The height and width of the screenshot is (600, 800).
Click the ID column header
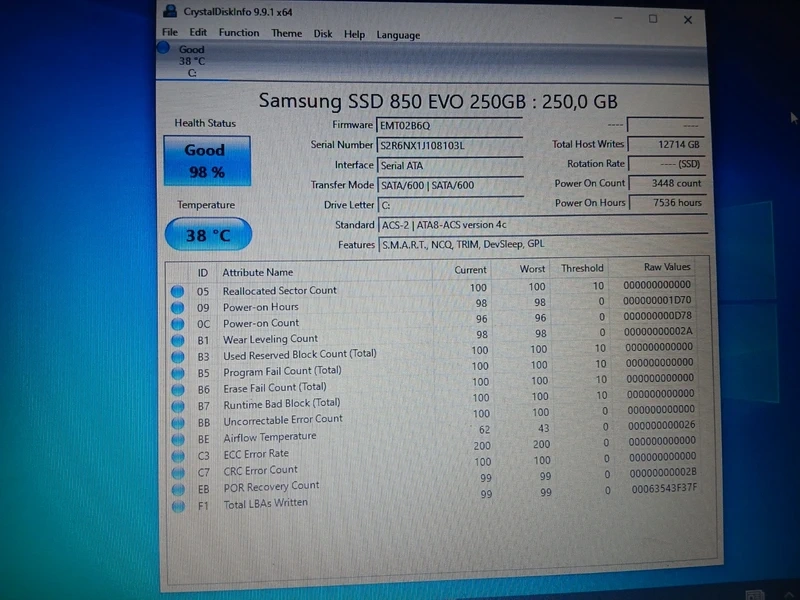(x=203, y=273)
